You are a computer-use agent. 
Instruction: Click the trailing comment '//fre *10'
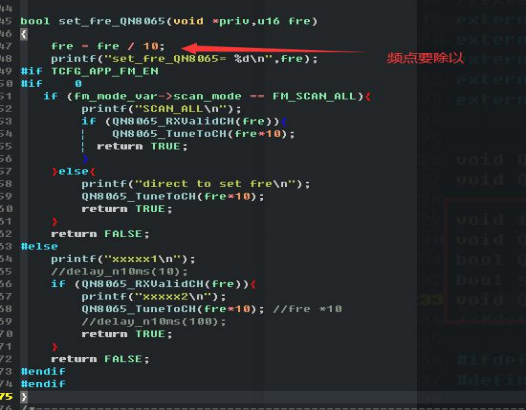[307, 309]
